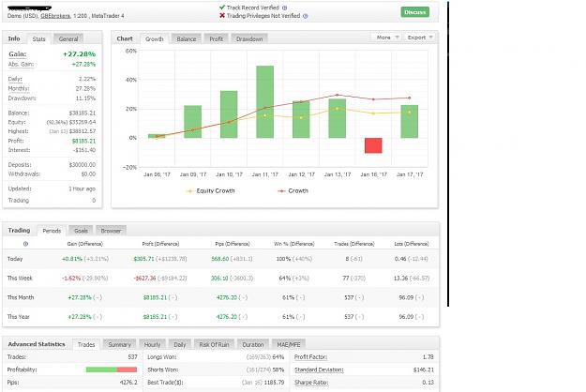Switch to the General tab
586x392 pixels.
(x=68, y=38)
